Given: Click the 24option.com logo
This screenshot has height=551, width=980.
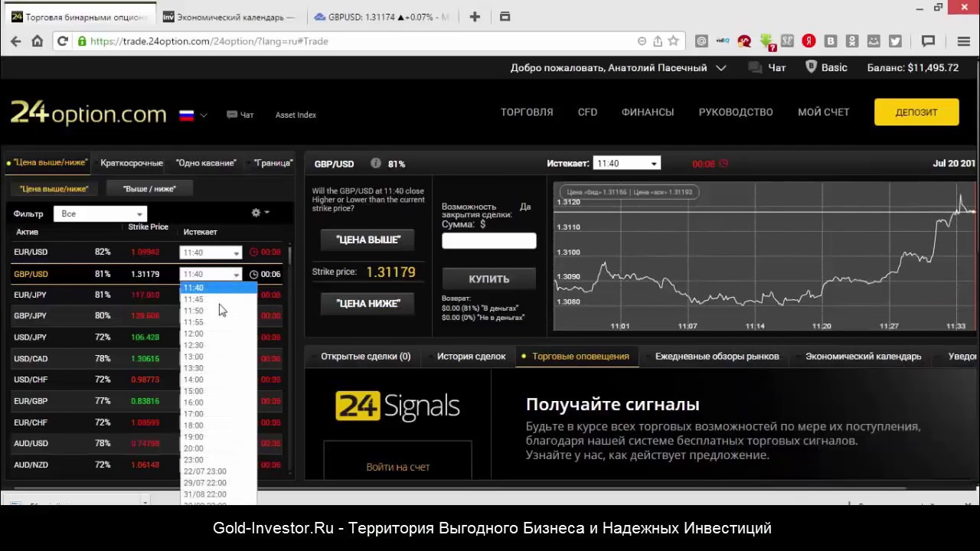Looking at the screenshot, I should click(x=88, y=113).
